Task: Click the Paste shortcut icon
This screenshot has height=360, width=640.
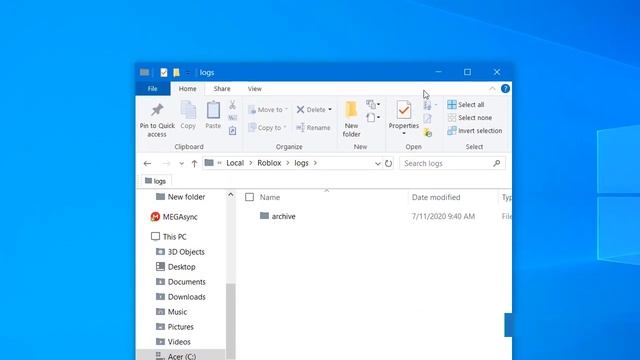Action: tap(233, 131)
